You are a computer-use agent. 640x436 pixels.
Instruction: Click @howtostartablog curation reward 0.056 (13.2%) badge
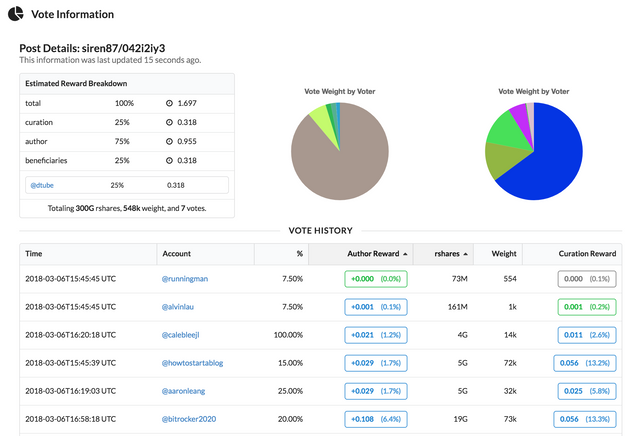pyautogui.click(x=585, y=363)
